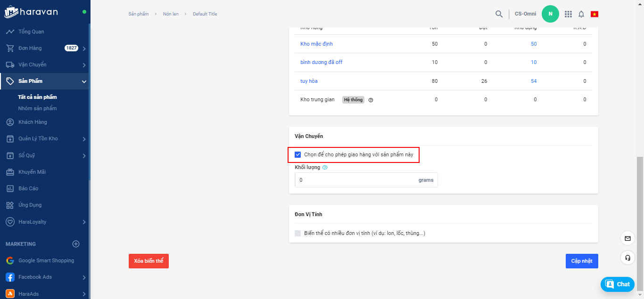Open Nhóm sản phẩm submenu item
Viewport: 644px width, 299px height.
tap(38, 108)
